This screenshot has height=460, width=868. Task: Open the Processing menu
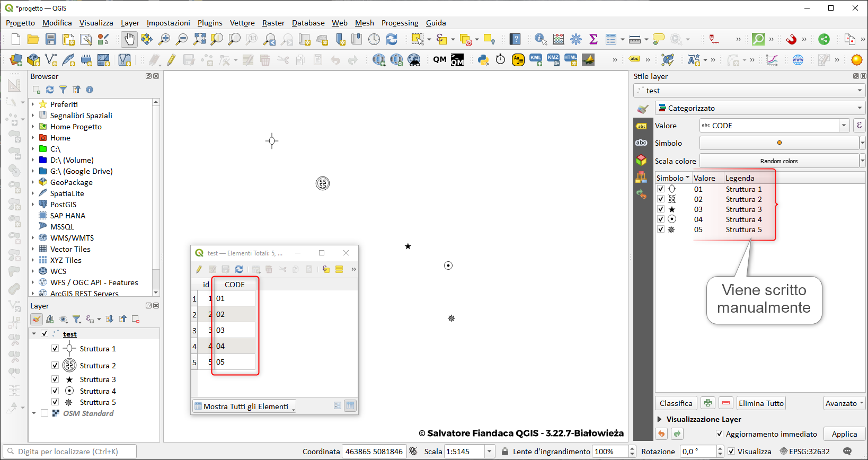400,23
